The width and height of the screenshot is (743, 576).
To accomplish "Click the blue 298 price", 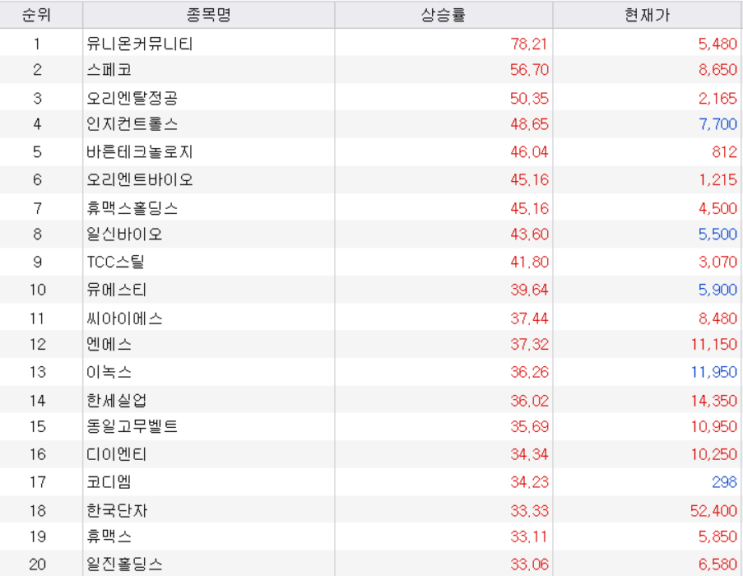I will [724, 482].
